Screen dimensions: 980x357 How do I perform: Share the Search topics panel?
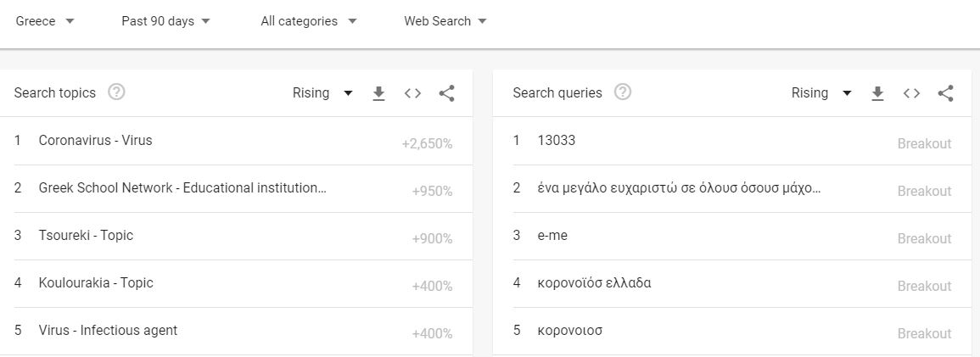click(447, 93)
